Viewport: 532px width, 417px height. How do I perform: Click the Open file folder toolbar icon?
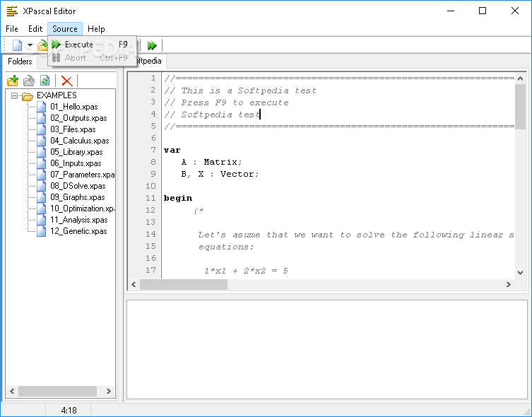[x=42, y=45]
